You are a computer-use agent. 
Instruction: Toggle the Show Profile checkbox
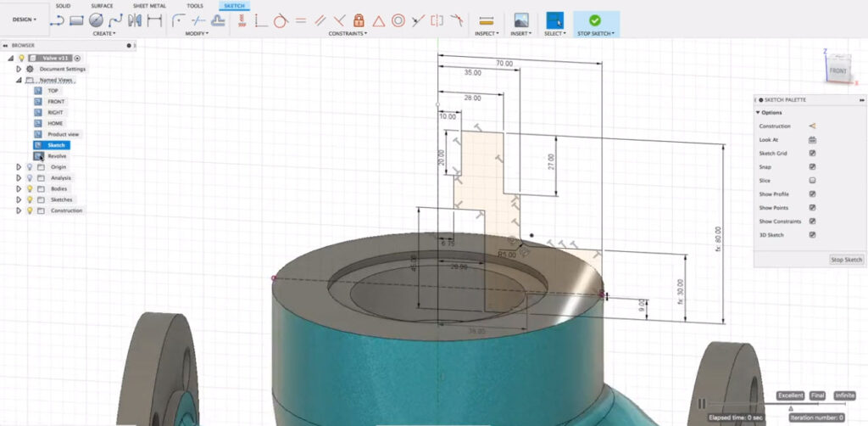[x=813, y=193]
